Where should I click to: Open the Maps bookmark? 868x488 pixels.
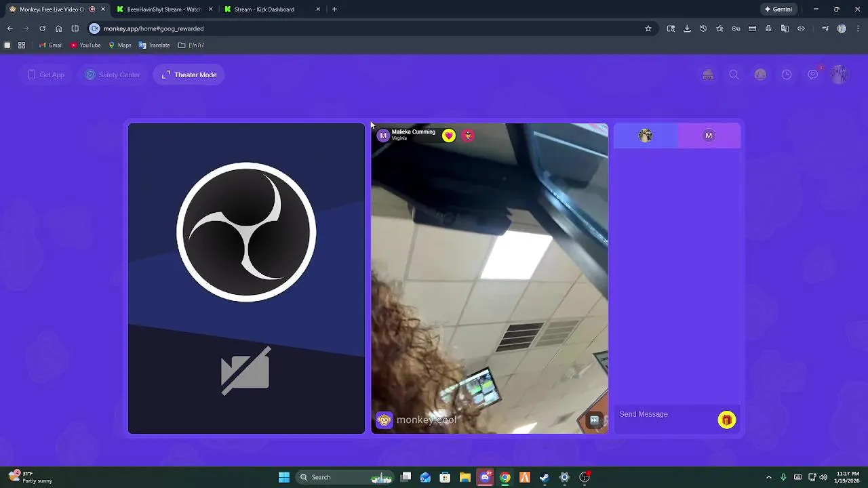tap(119, 45)
